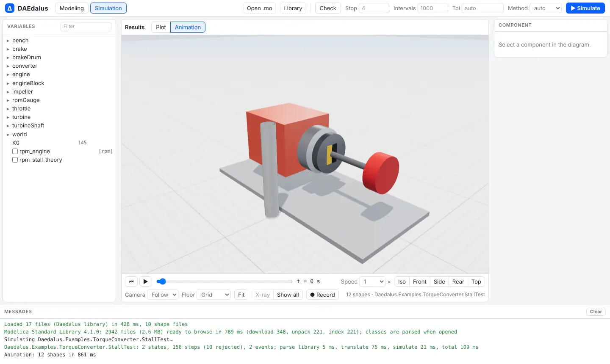
Task: Expand the bench variable node
Action: pos(8,41)
